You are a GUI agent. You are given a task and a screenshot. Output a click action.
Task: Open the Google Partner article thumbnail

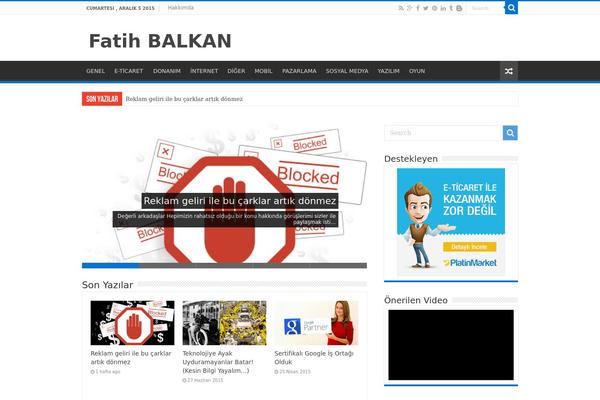316,323
